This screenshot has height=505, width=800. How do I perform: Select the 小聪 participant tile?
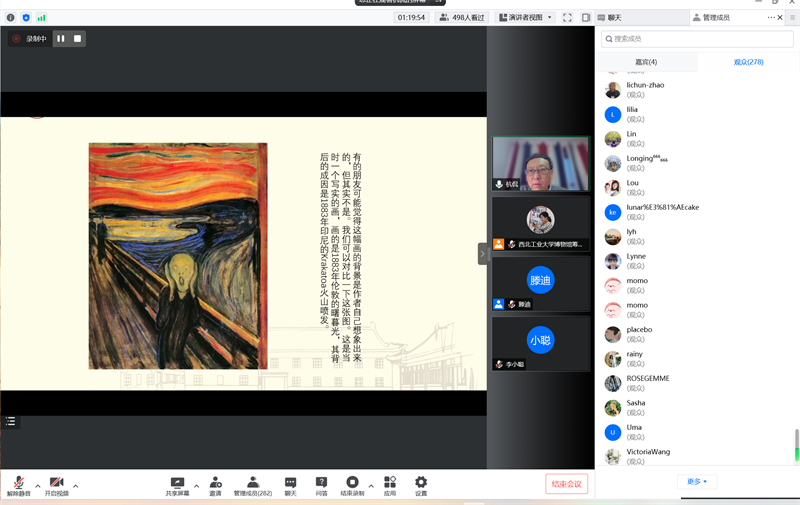pos(540,343)
